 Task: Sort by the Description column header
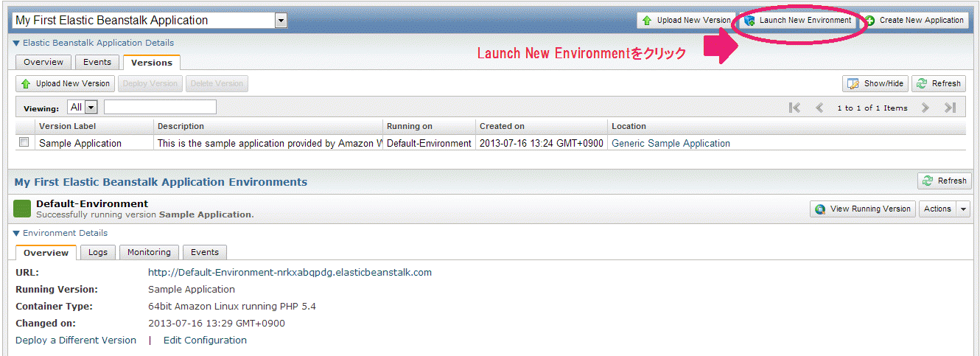coord(268,127)
